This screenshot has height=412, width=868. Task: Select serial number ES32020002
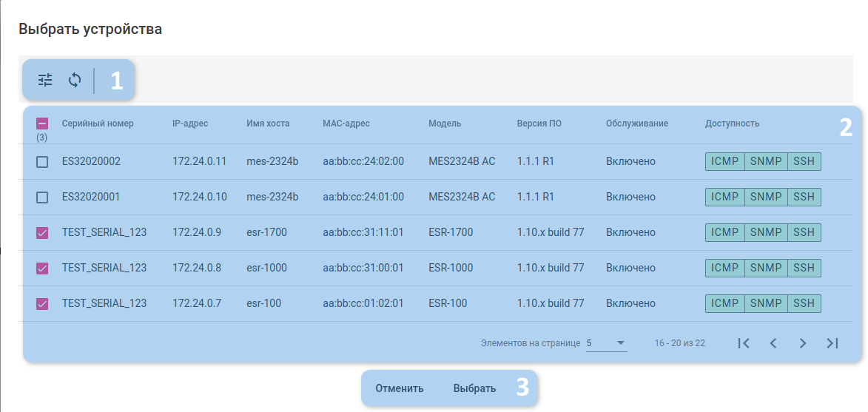click(91, 161)
